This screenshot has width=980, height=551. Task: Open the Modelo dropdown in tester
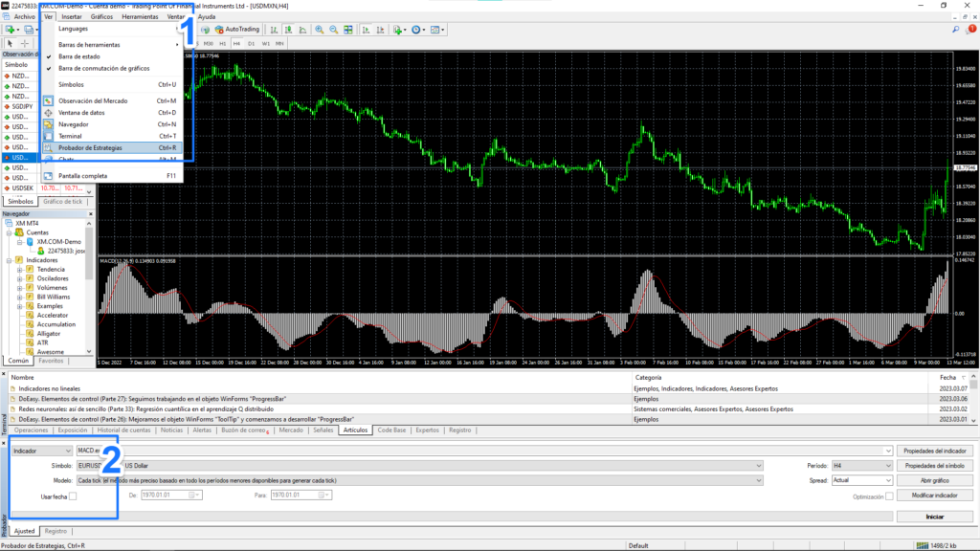point(419,481)
